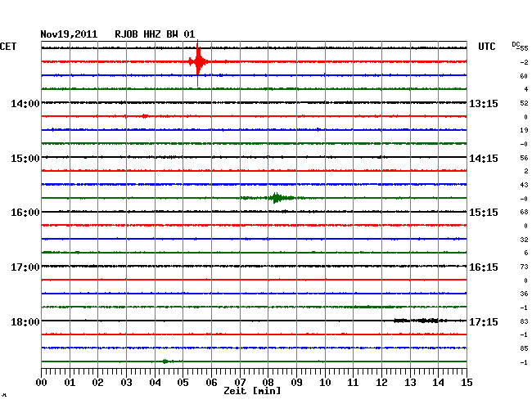The height and width of the screenshot is (404, 532).
Task: Click the UTC timezone label
Action: (486, 47)
